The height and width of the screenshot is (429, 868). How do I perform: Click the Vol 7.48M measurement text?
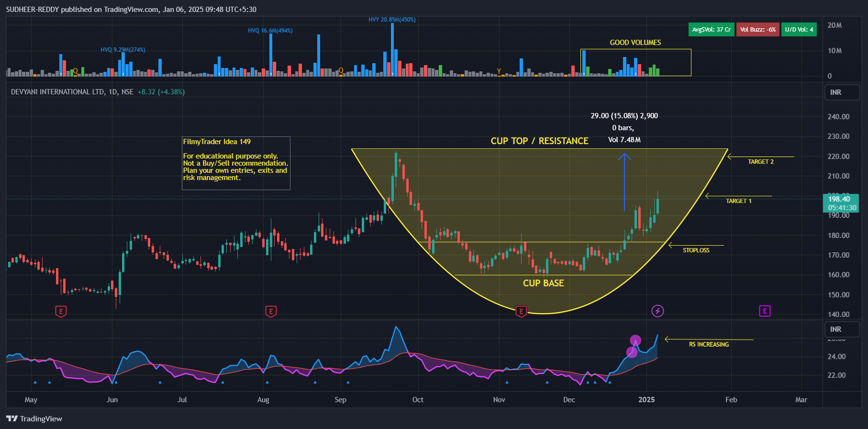click(624, 140)
